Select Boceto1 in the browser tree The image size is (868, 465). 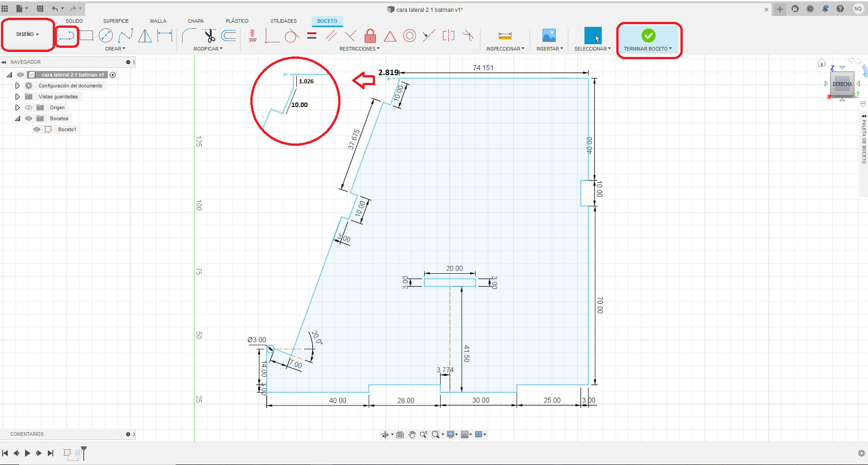point(67,129)
